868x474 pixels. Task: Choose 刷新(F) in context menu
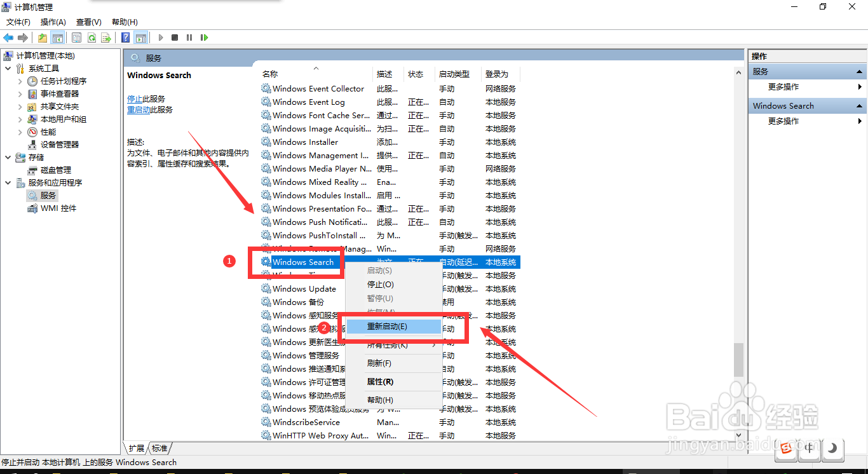pyautogui.click(x=393, y=363)
